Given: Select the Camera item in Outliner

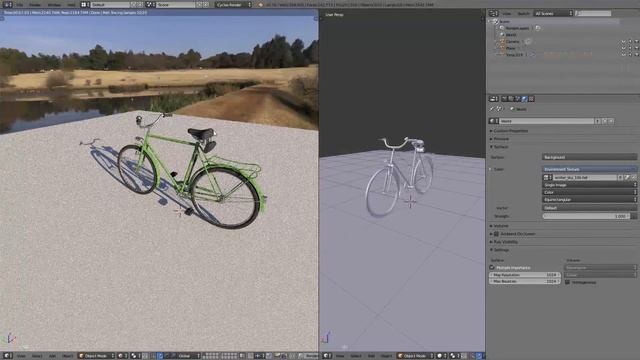Looking at the screenshot, I should pos(512,42).
